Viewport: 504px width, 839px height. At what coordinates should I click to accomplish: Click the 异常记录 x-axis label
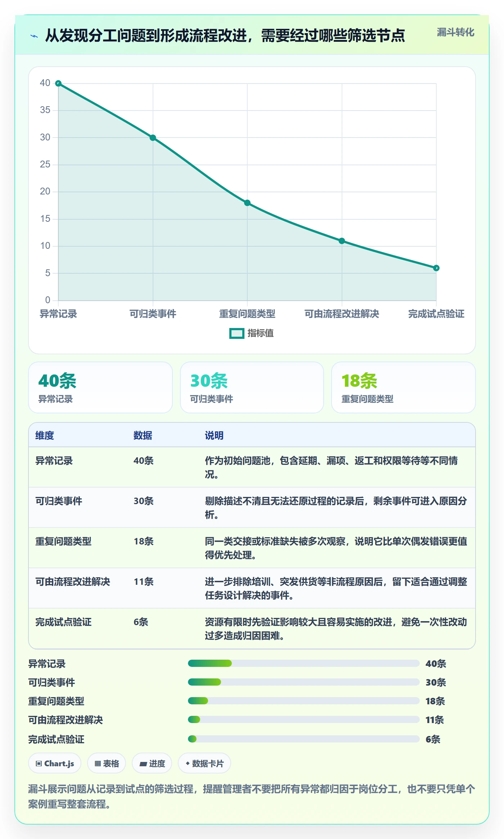coord(58,314)
